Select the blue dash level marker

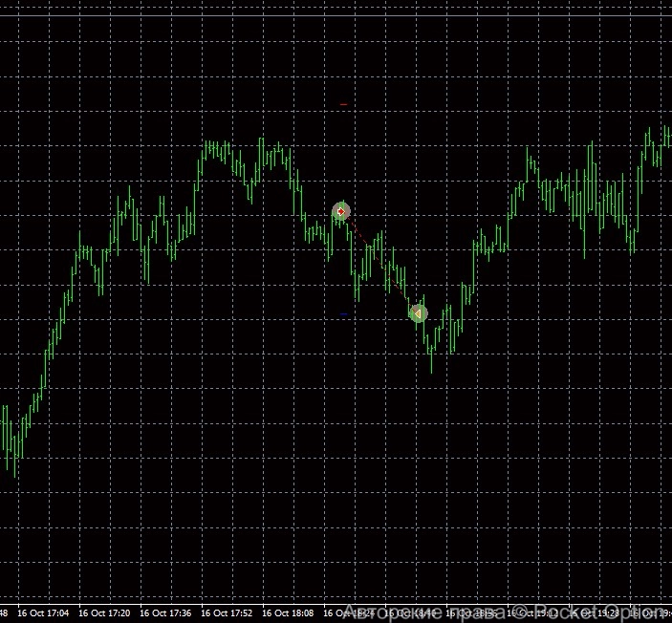point(344,314)
